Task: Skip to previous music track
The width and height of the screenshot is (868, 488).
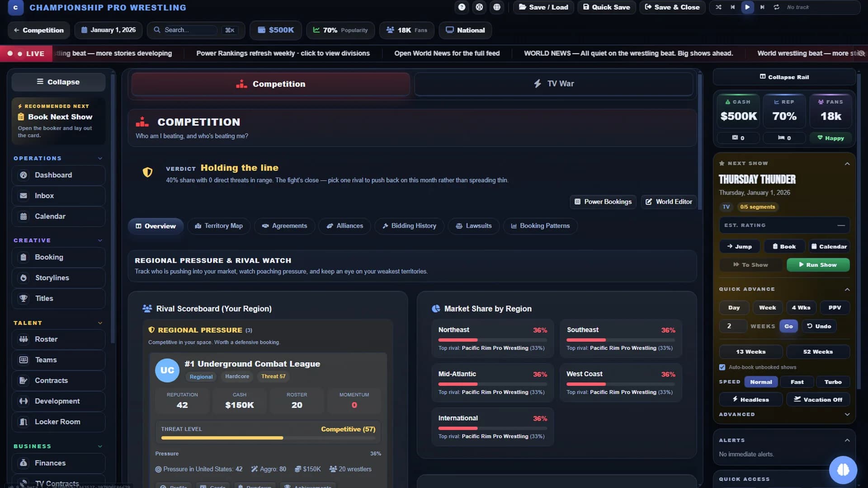Action: click(733, 7)
